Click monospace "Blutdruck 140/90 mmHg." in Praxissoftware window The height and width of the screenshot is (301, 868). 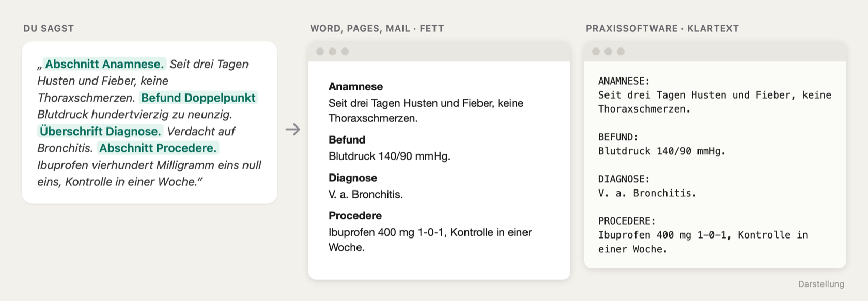pyautogui.click(x=662, y=151)
